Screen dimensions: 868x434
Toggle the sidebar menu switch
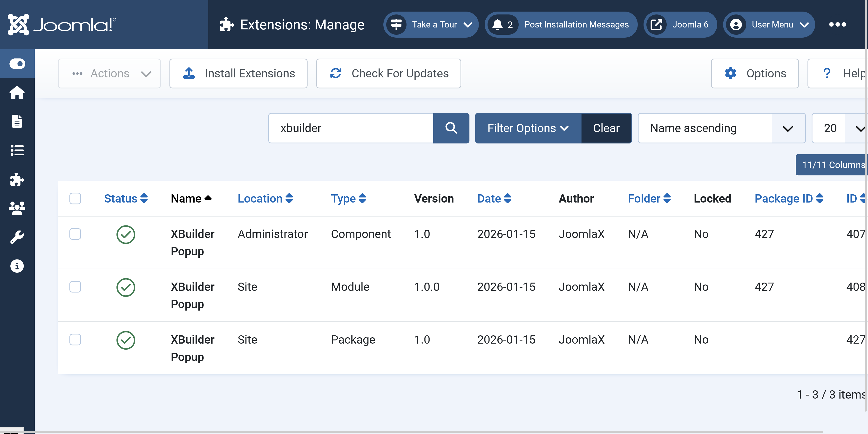pyautogui.click(x=17, y=64)
